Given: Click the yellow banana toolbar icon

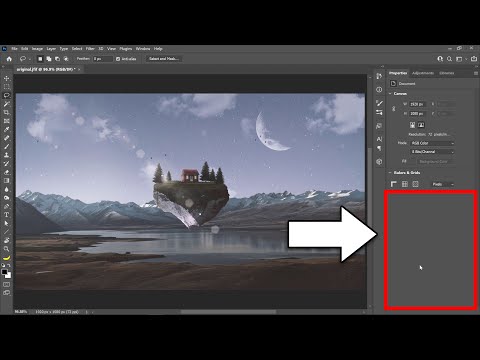Looking at the screenshot, I should pos(6,258).
